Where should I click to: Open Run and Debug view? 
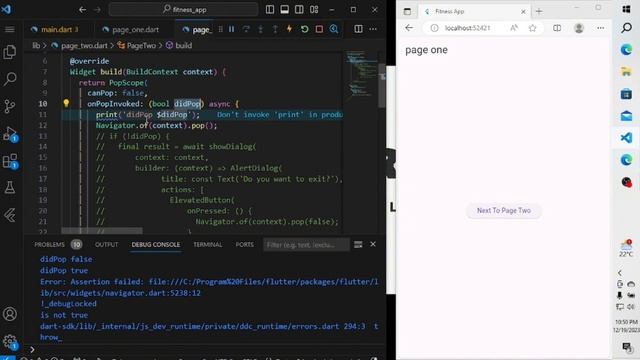pyautogui.click(x=10, y=134)
